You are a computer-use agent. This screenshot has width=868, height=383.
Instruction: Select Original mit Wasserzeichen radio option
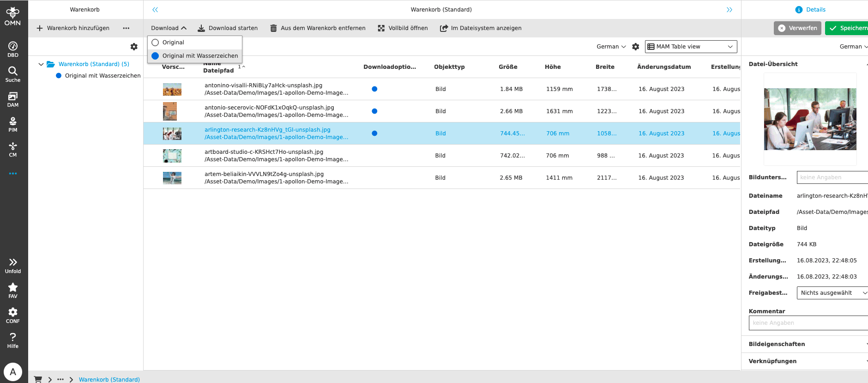pyautogui.click(x=156, y=56)
